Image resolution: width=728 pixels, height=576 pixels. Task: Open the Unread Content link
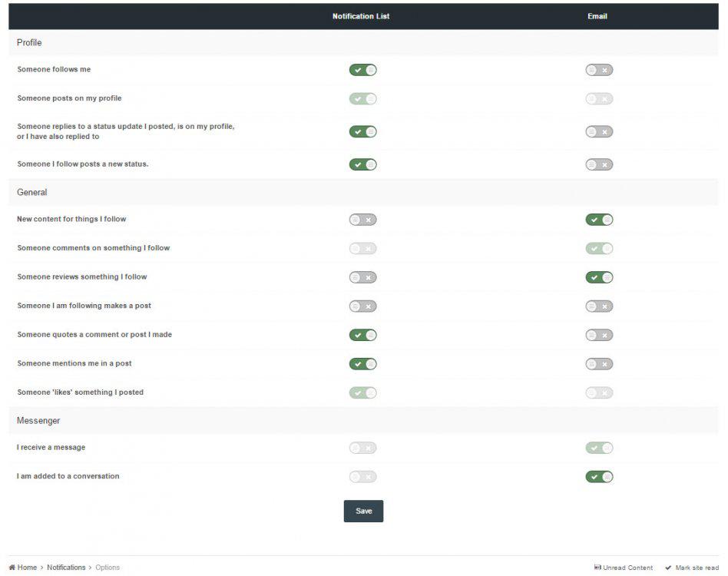pyautogui.click(x=628, y=568)
